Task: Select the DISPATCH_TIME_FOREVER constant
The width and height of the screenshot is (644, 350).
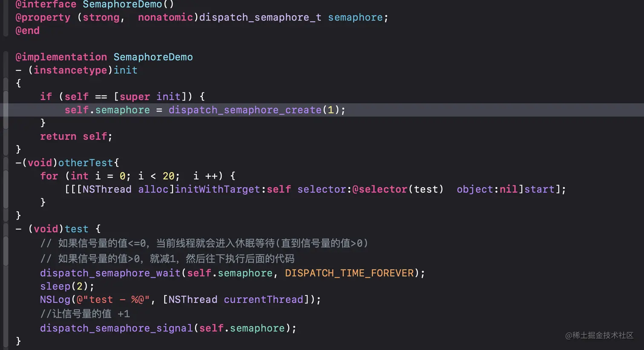Action: click(349, 273)
